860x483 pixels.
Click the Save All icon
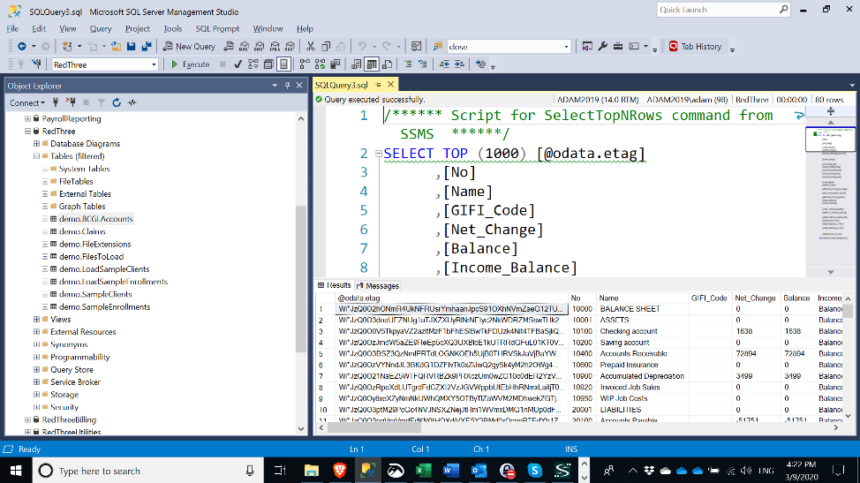tap(146, 47)
